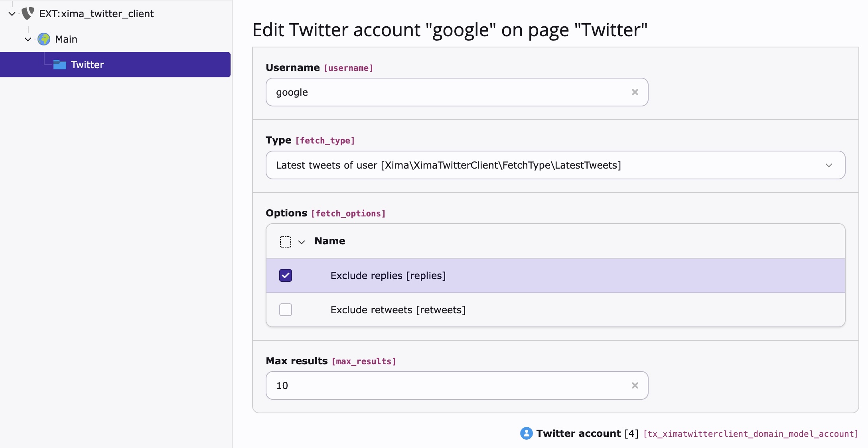The image size is (868, 448).
Task: Select the Twitter page in the page tree
Action: pos(87,64)
